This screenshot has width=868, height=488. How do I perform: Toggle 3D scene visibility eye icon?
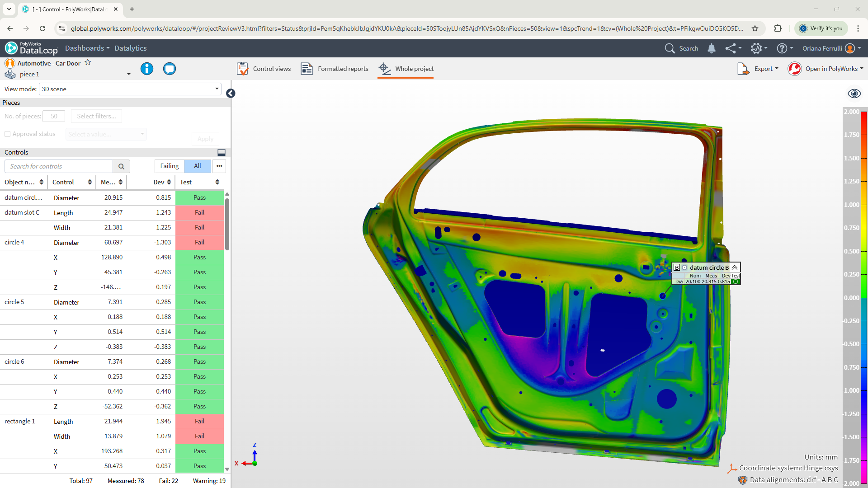pos(854,94)
